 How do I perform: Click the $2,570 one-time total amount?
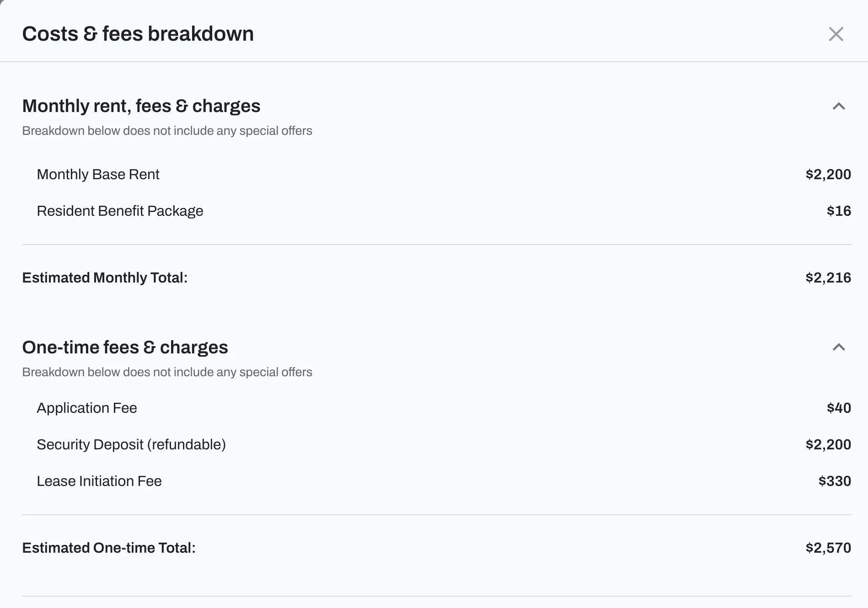(829, 547)
